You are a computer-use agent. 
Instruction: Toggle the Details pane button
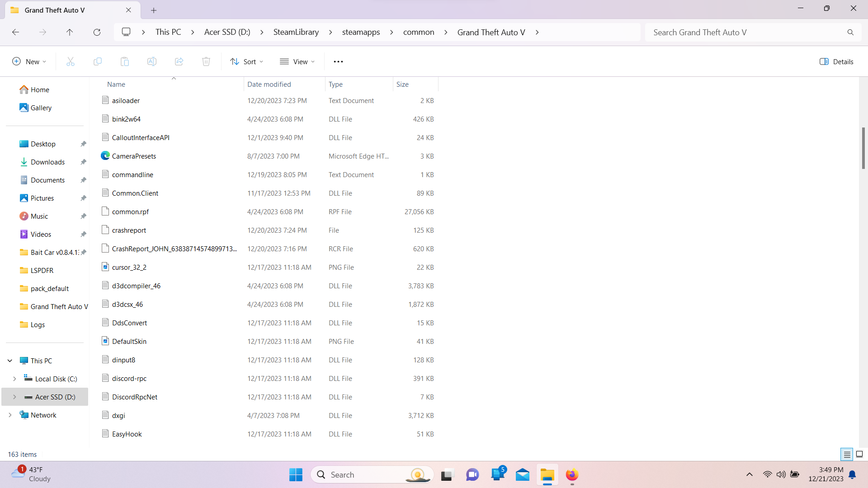click(x=836, y=61)
